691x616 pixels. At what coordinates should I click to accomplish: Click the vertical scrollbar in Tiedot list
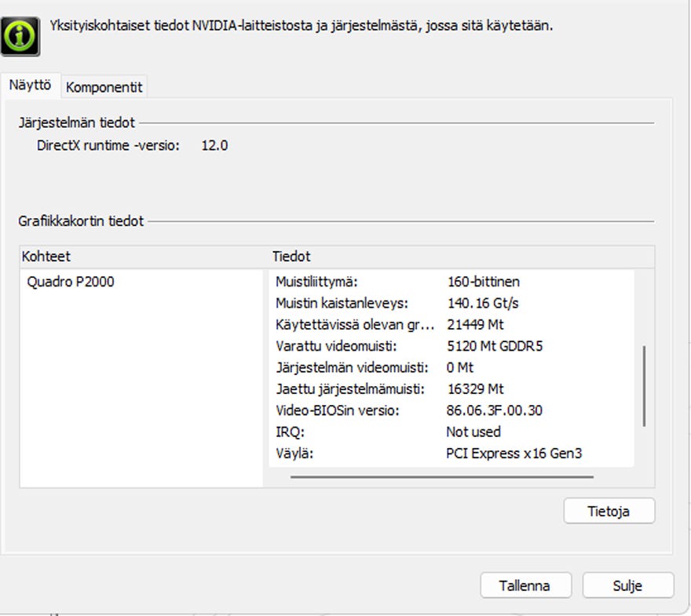[x=644, y=385]
